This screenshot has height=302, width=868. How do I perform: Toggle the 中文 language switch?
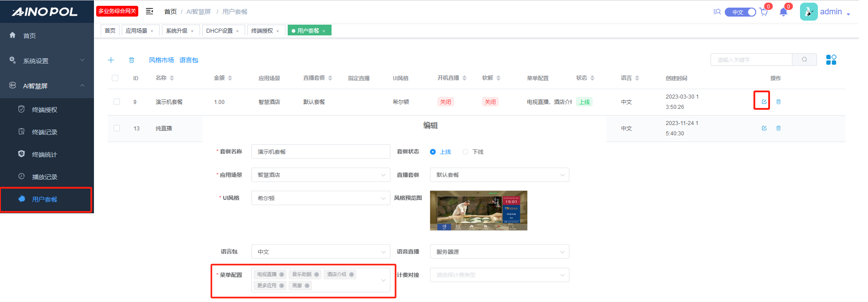pos(740,12)
